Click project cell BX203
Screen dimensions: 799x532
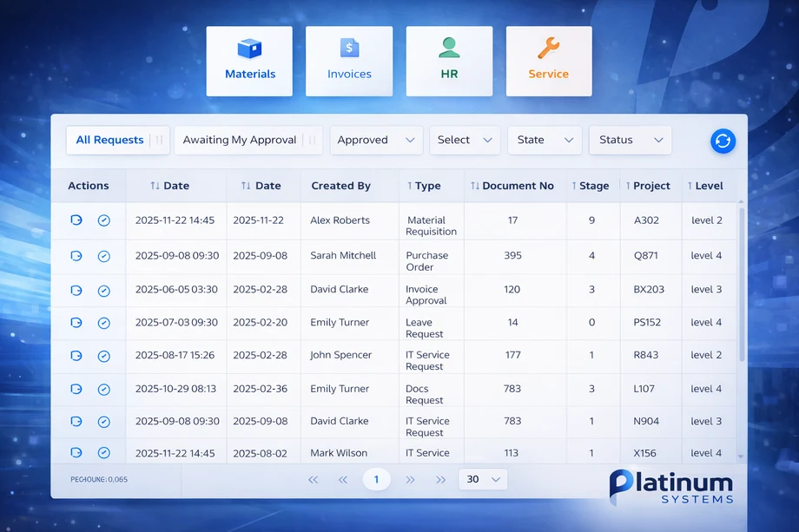(649, 289)
